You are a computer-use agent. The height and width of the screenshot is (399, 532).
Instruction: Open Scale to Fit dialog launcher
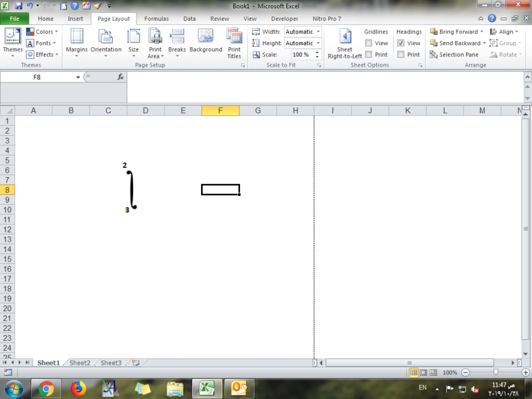tap(319, 65)
